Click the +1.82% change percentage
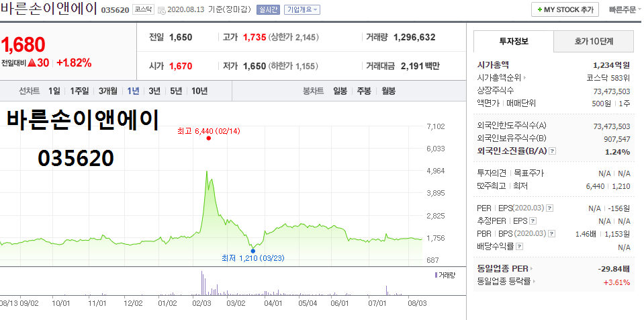The image size is (644, 320). (74, 63)
